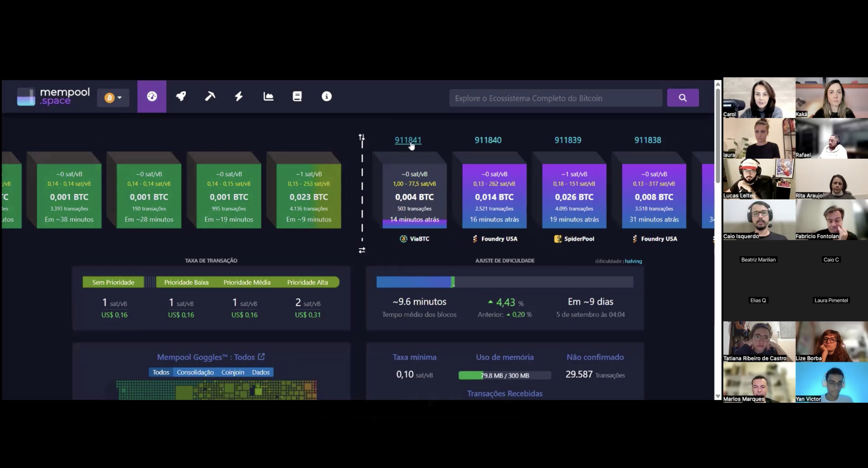This screenshot has width=868, height=468.
Task: Click the purple search magnifier button
Action: (683, 97)
